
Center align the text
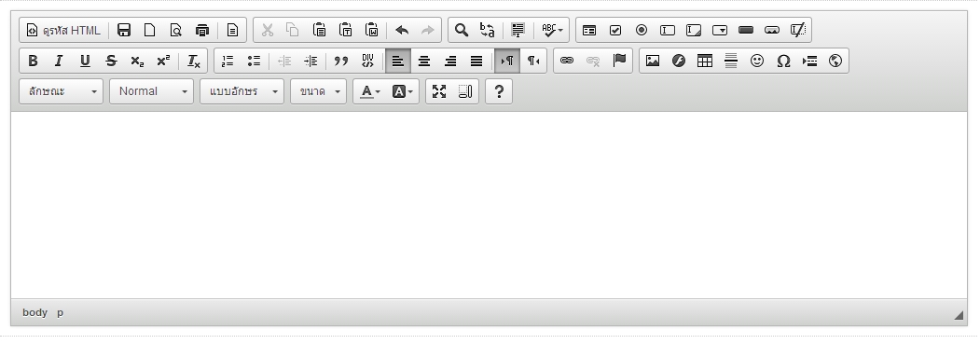(424, 61)
